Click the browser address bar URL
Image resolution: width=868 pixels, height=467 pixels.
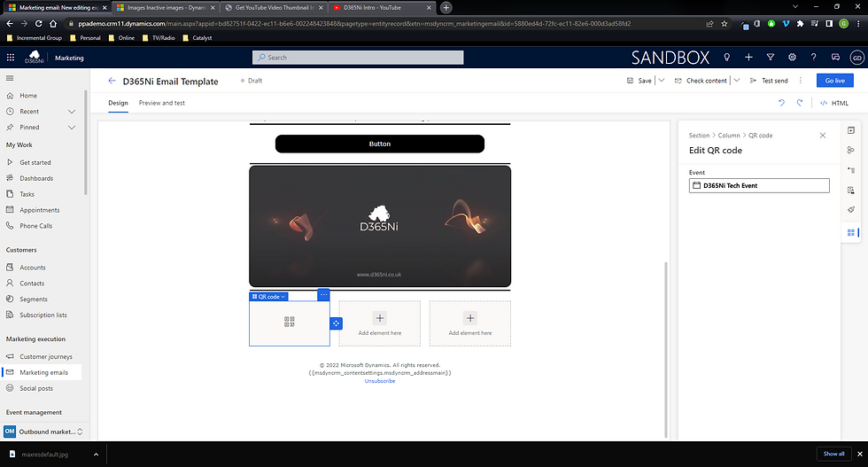[x=354, y=24]
